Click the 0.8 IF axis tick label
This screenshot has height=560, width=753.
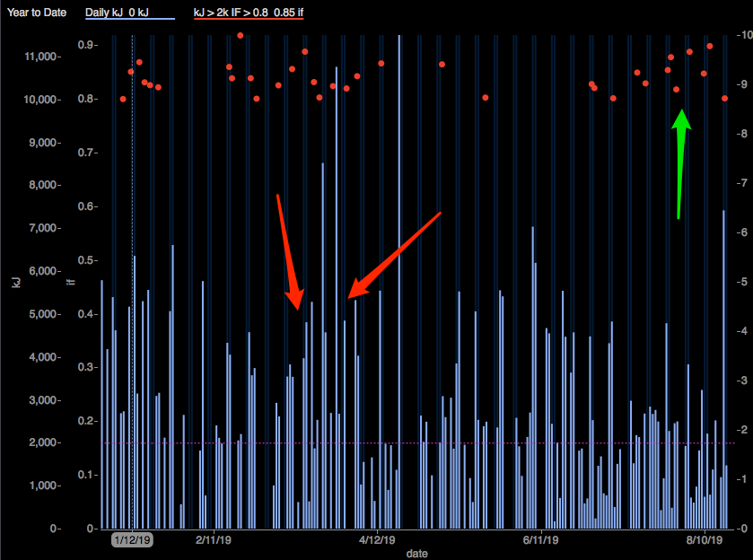86,99
